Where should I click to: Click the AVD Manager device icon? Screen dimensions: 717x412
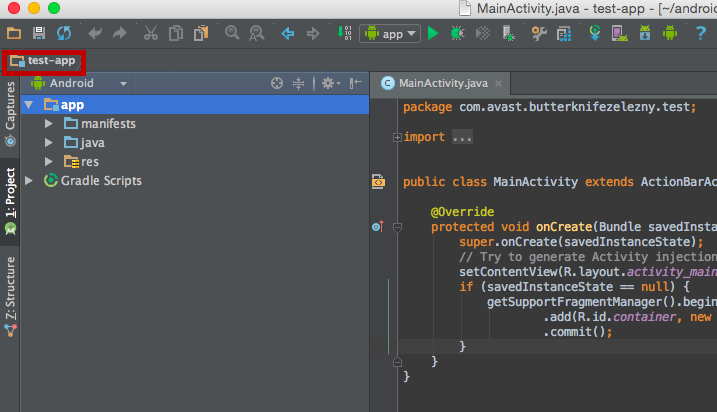619,33
